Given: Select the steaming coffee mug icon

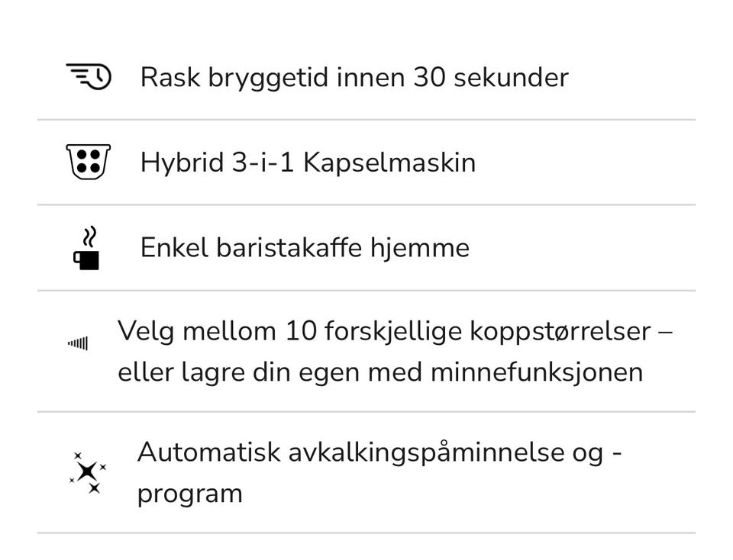Looking at the screenshot, I should point(87,249).
